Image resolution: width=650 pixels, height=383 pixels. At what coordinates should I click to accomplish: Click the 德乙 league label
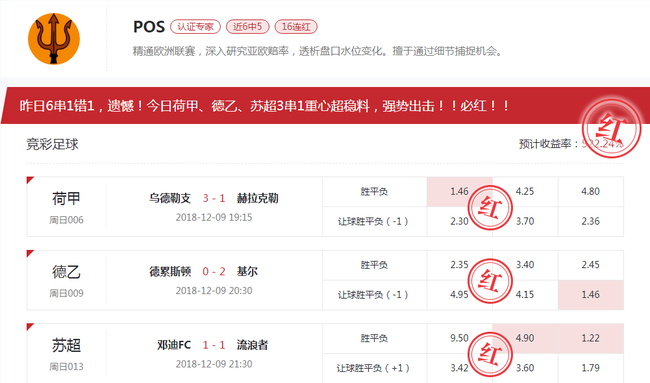click(66, 272)
